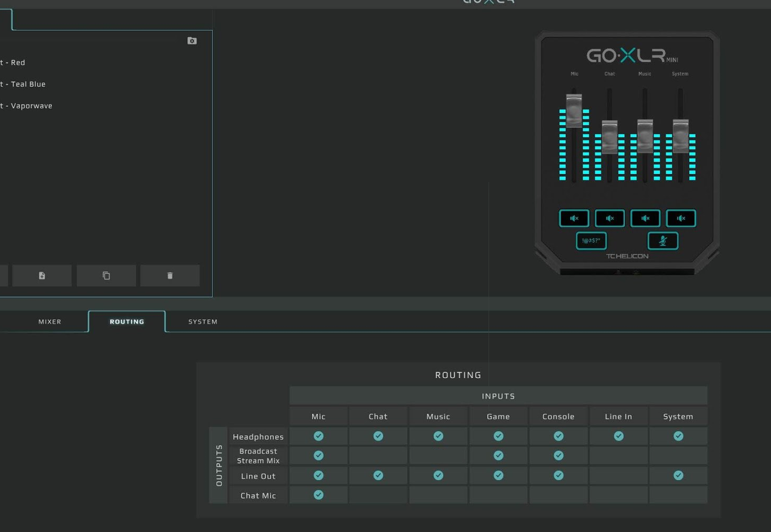The height and width of the screenshot is (532, 771).
Task: Delete the profile with the trash icon
Action: point(170,276)
